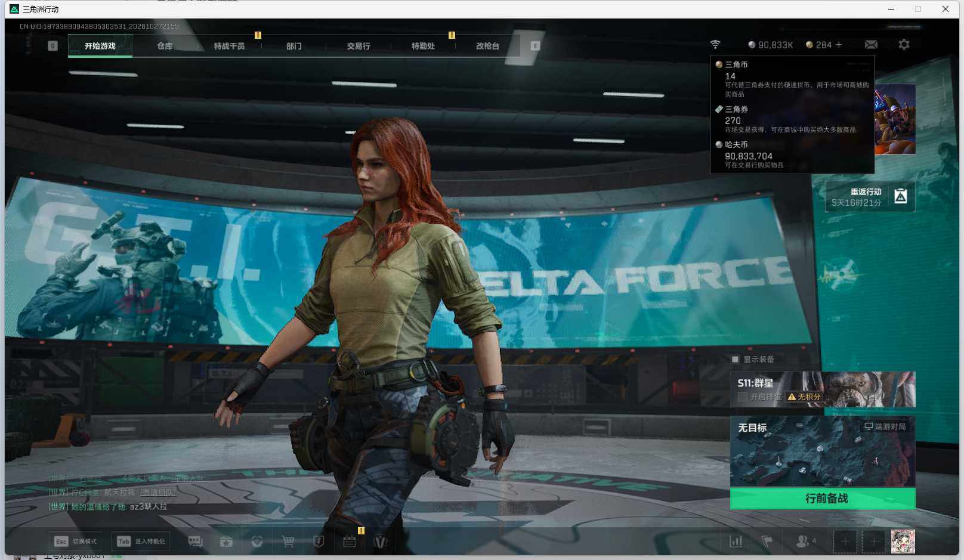Open the mail envelope icon
Screen dimensions: 964x560
point(871,45)
